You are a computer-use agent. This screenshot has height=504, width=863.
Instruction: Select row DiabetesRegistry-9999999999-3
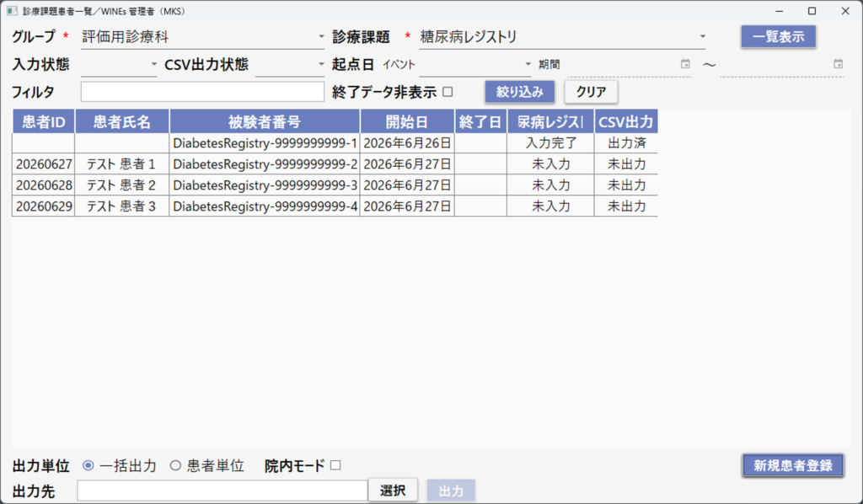[335, 185]
